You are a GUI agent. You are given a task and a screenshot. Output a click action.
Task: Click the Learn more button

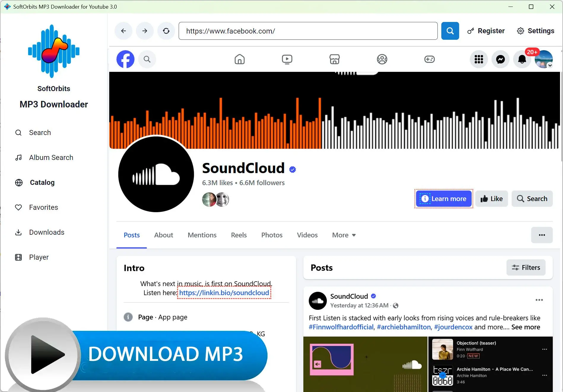(444, 199)
